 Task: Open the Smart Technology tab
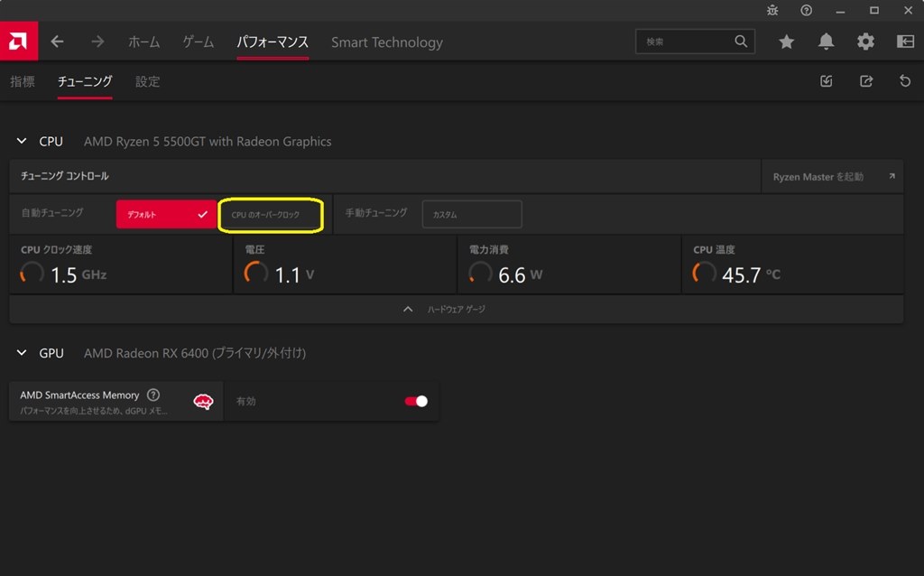[x=386, y=42]
